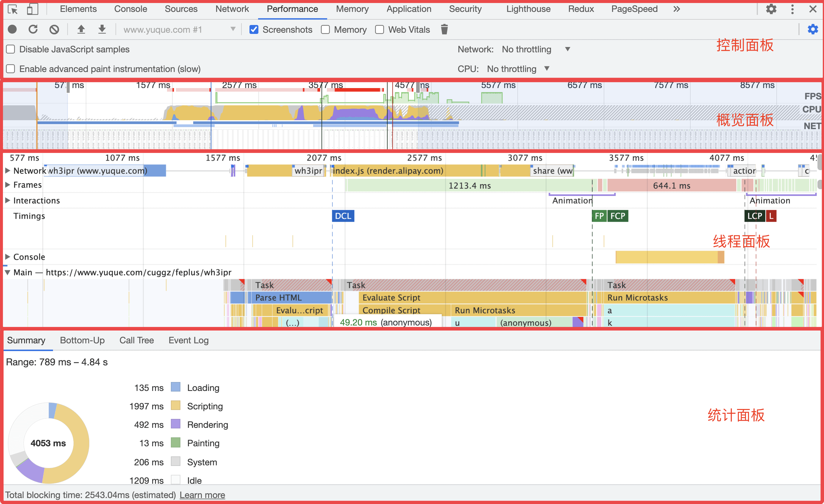Screen dimensions: 824x504
Task: Click the reload and profile icon
Action: 33,29
